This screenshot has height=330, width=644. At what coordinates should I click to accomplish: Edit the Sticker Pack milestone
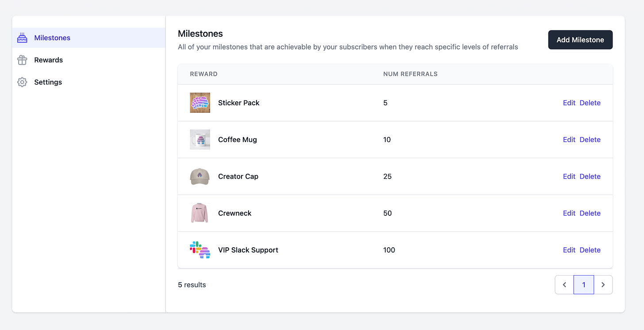click(569, 103)
